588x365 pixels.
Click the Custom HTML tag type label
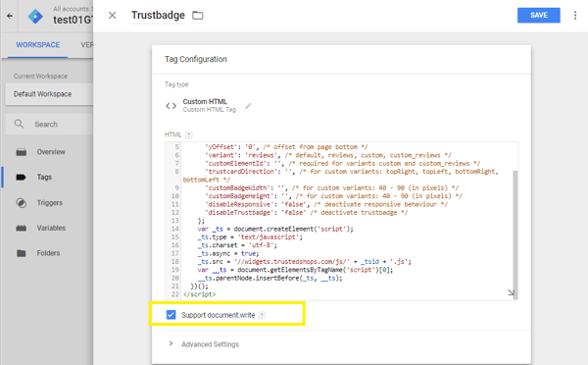pyautogui.click(x=205, y=101)
